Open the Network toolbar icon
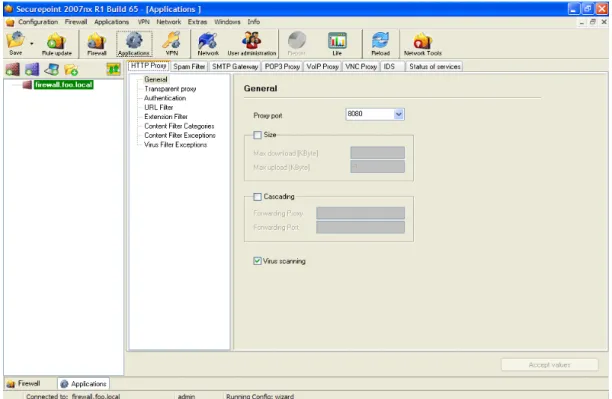Image resolution: width=612 pixels, height=399 pixels. [x=208, y=44]
